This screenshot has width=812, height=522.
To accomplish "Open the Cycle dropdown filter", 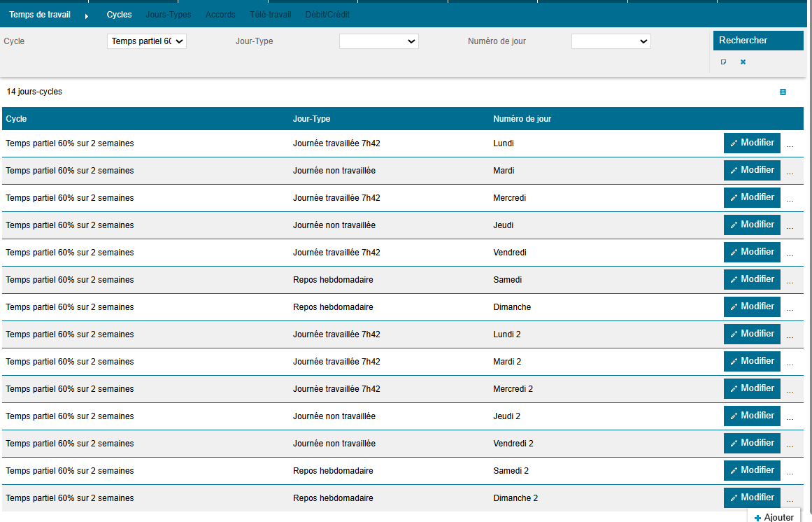I will click(x=147, y=41).
